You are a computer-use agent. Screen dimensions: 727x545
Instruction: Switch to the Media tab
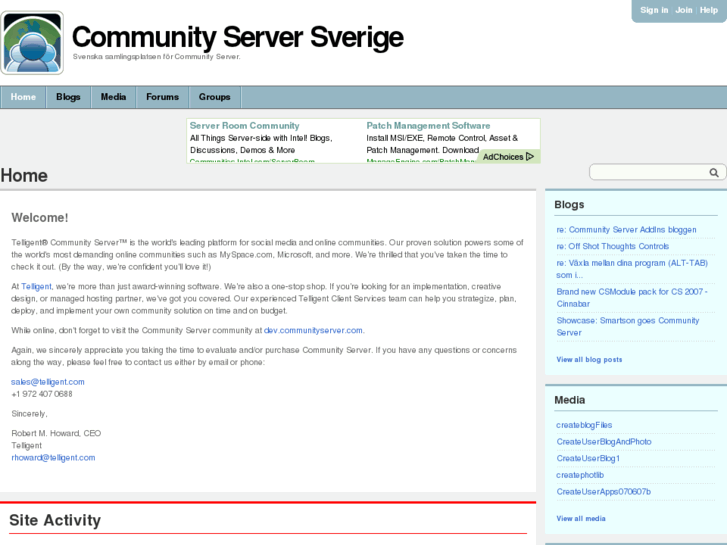click(x=114, y=97)
